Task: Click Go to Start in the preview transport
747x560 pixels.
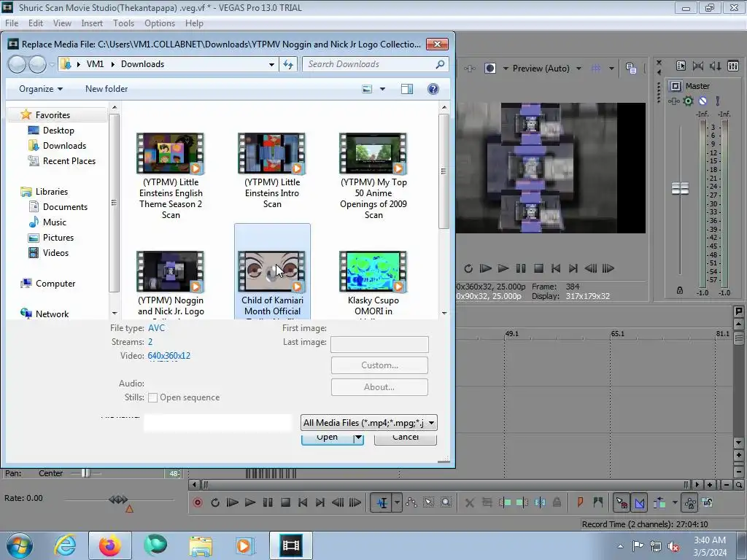Action: (555, 268)
